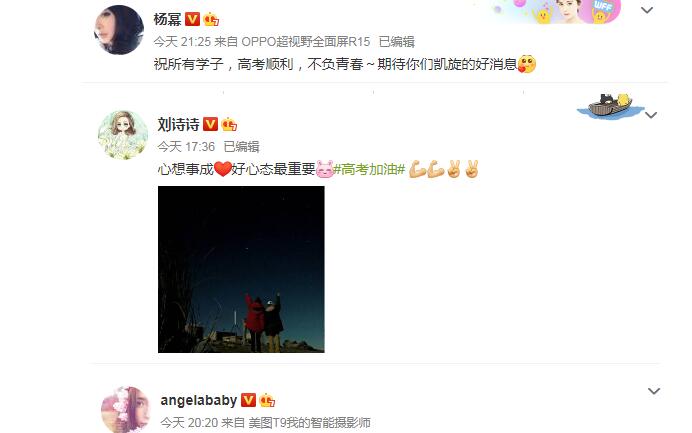The width and height of the screenshot is (692, 433).
Task: Click 杨幂's orange verified V badge
Action: click(192, 19)
